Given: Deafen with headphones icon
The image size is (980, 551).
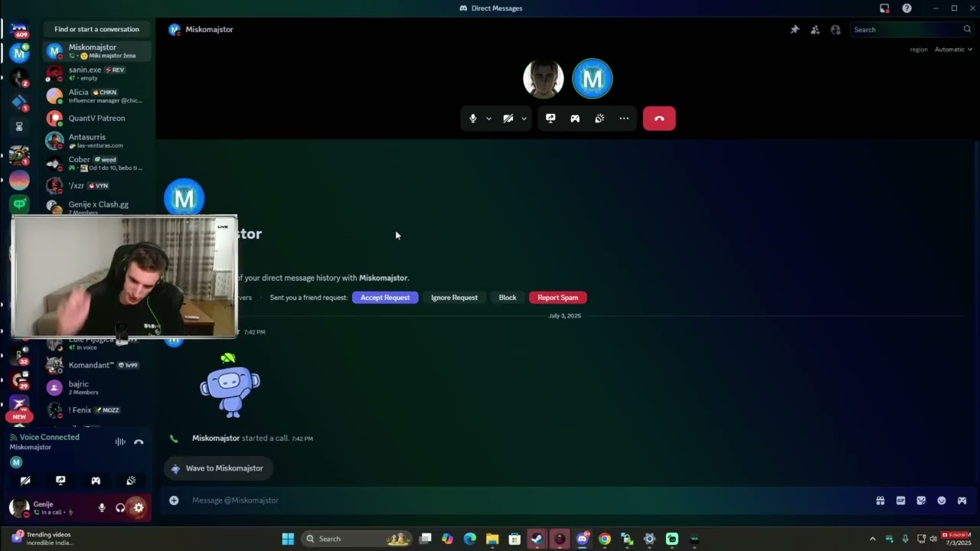Looking at the screenshot, I should click(x=120, y=507).
